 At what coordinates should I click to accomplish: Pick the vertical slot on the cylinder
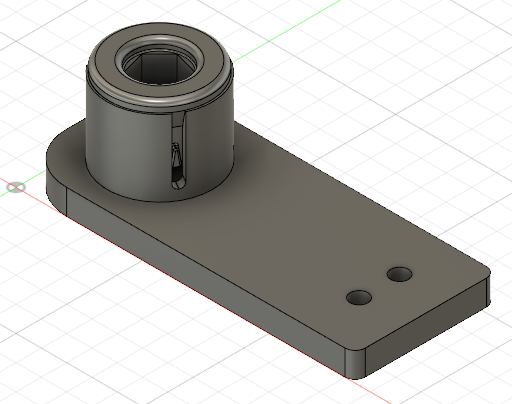pyautogui.click(x=178, y=151)
